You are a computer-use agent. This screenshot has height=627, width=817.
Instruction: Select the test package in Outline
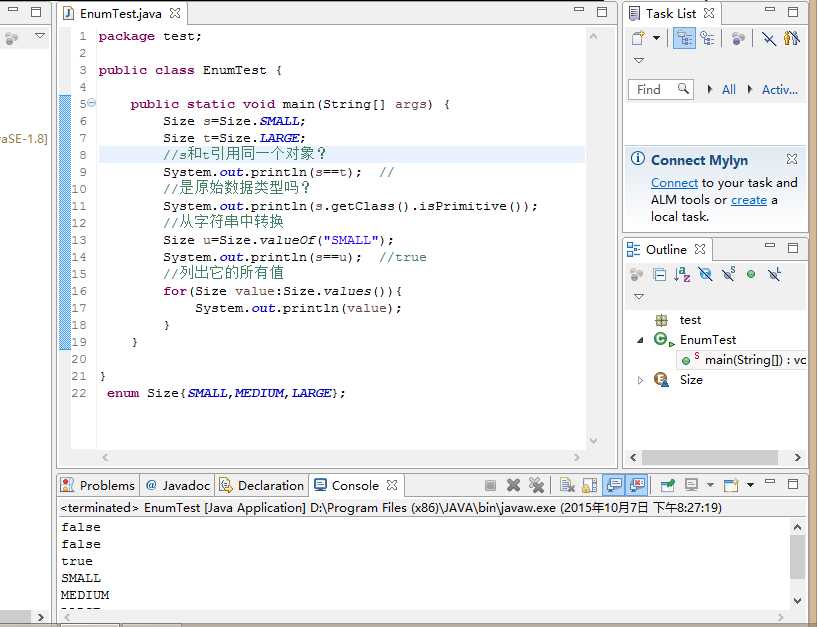(x=690, y=320)
